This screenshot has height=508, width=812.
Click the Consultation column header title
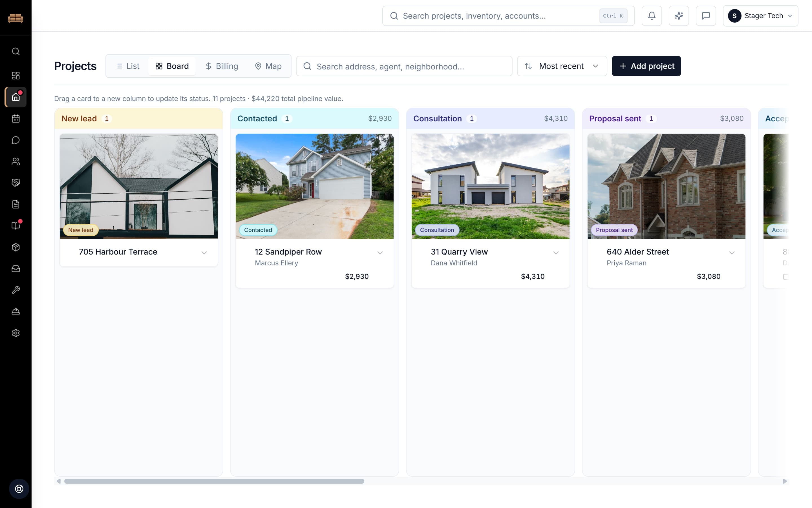pyautogui.click(x=438, y=119)
